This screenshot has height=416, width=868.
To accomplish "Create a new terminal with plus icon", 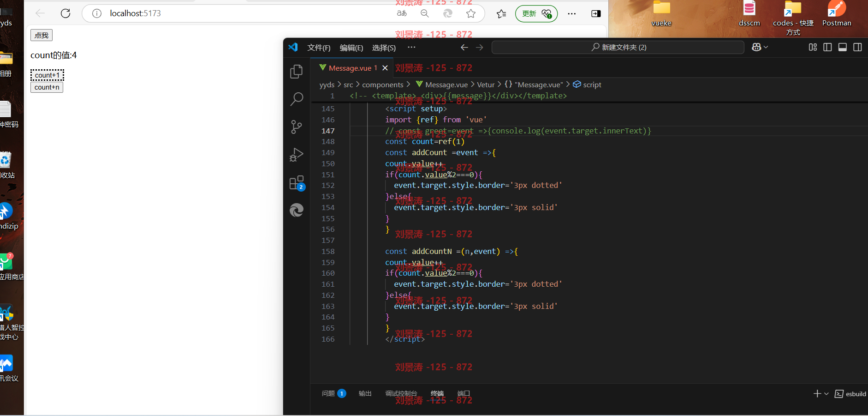I will [817, 393].
